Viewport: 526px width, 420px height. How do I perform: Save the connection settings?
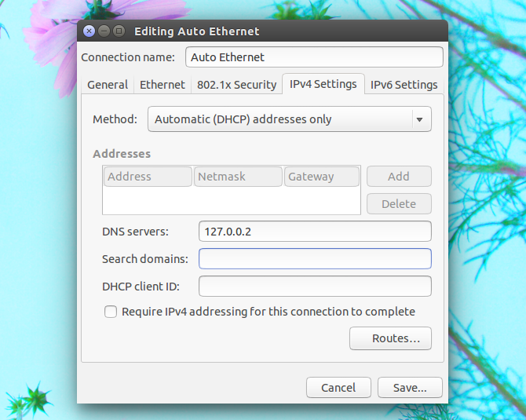(410, 388)
